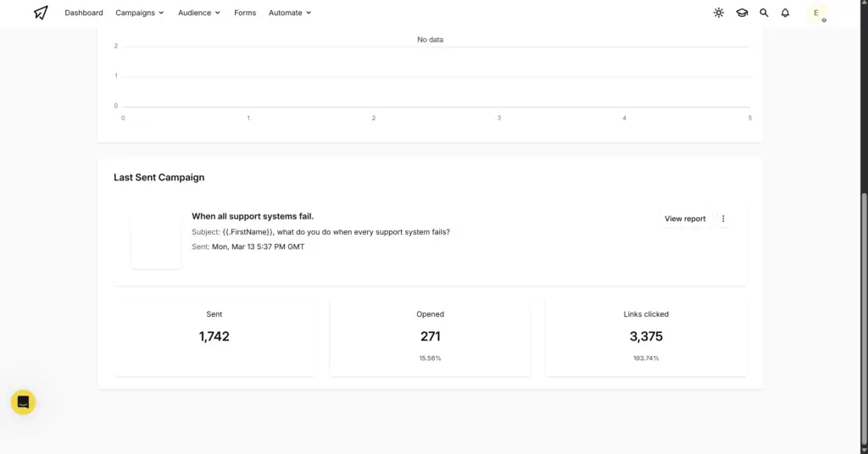The width and height of the screenshot is (868, 454).
Task: Click the View report button
Action: click(x=685, y=219)
